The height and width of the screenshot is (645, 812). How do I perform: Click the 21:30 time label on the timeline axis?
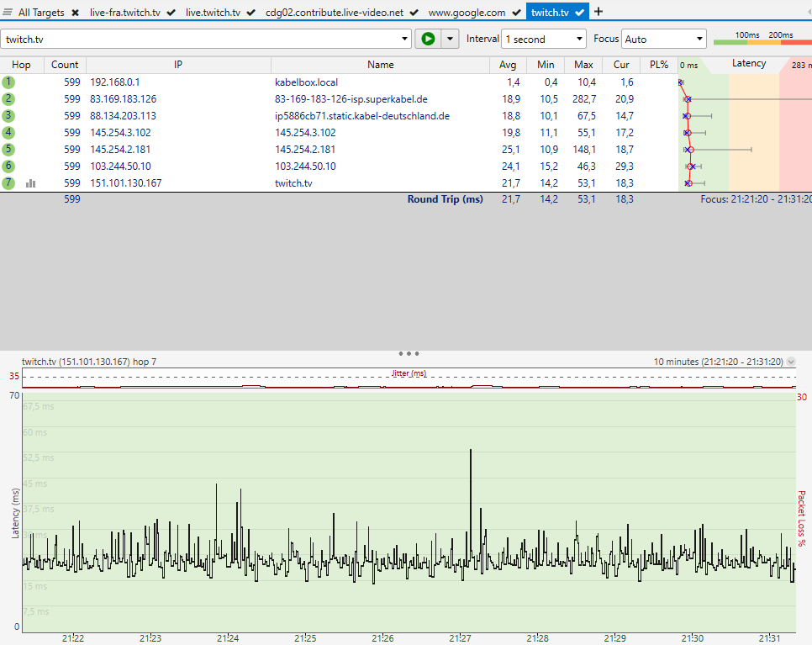(693, 638)
